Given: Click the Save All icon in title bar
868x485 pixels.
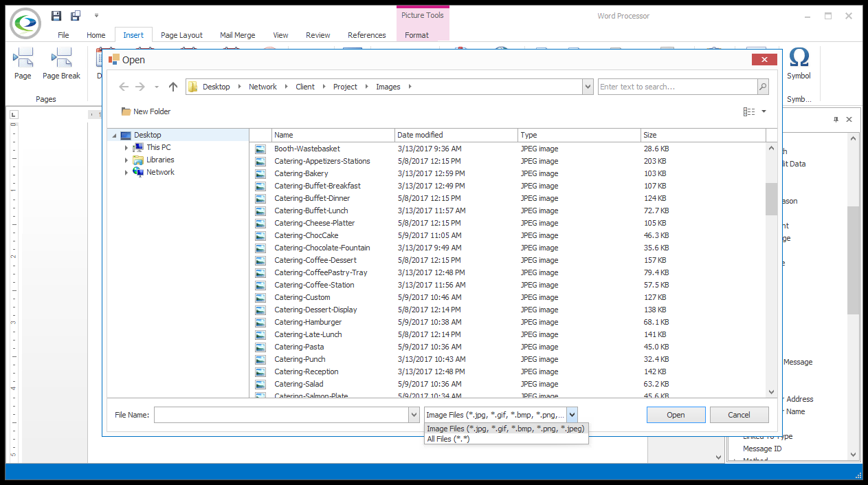Looking at the screenshot, I should [75, 15].
